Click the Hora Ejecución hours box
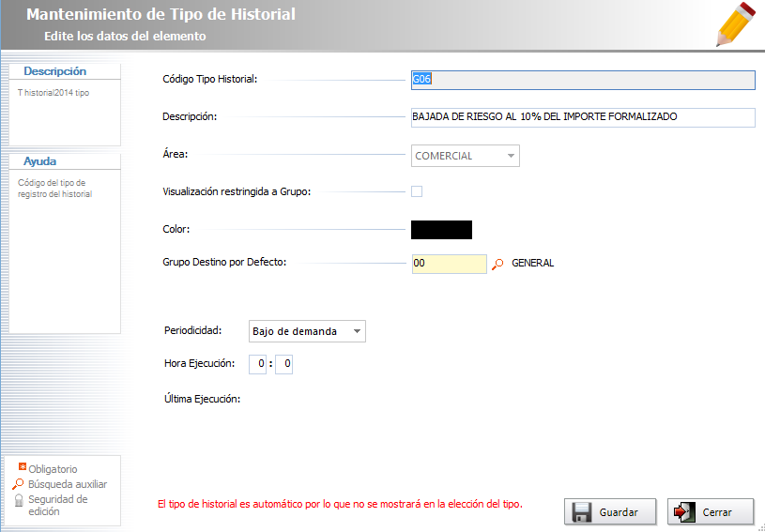 [x=257, y=364]
